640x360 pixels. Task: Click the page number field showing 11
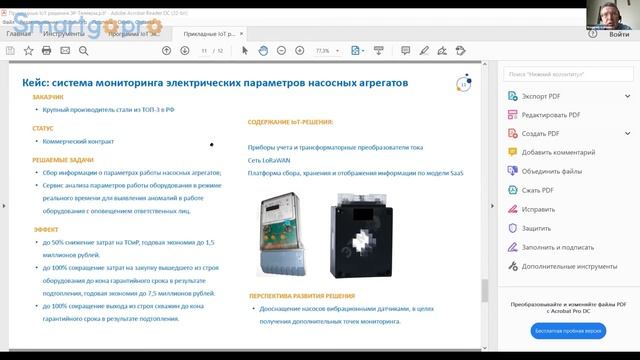(x=204, y=51)
